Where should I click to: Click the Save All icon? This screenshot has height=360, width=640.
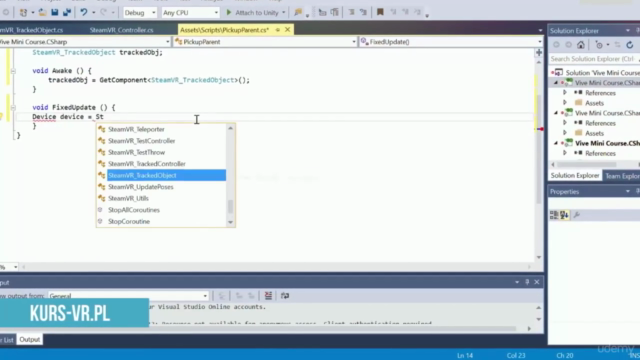point(67,12)
